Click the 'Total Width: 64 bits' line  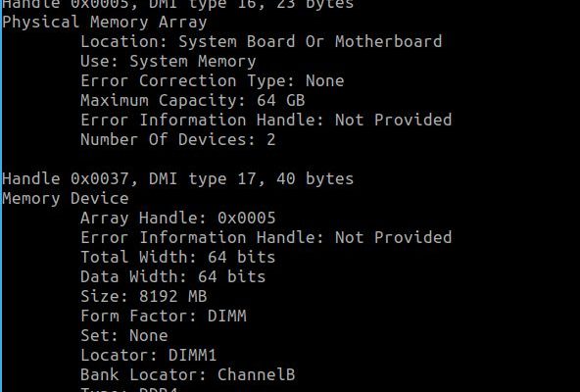178,258
